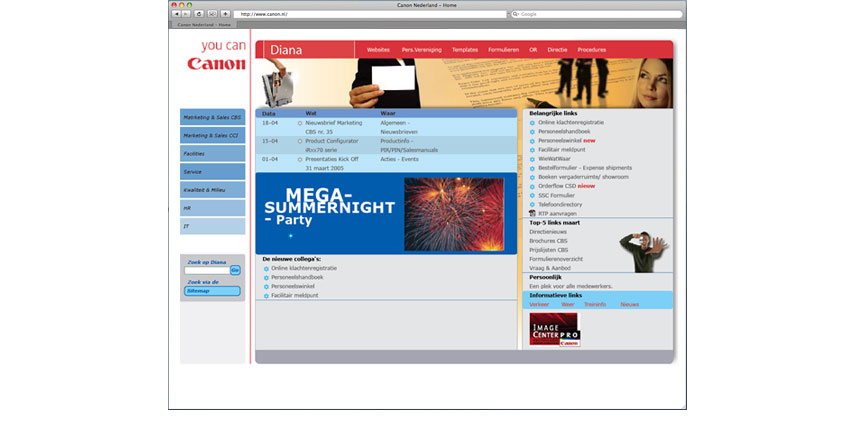Open the Image Center Pro banner
The image size is (857, 425).
coord(554,329)
